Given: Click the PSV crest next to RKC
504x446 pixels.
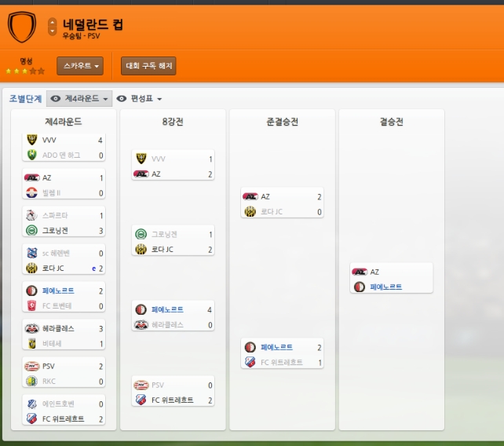Looking at the screenshot, I should [32, 366].
